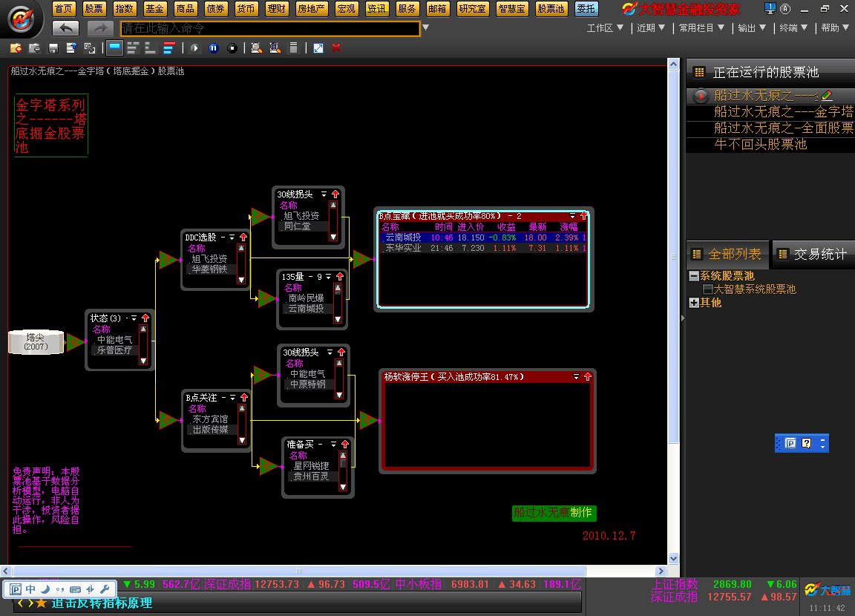Start the stock pool with play icon
Image resolution: width=855 pixels, height=616 pixels.
[x=194, y=48]
